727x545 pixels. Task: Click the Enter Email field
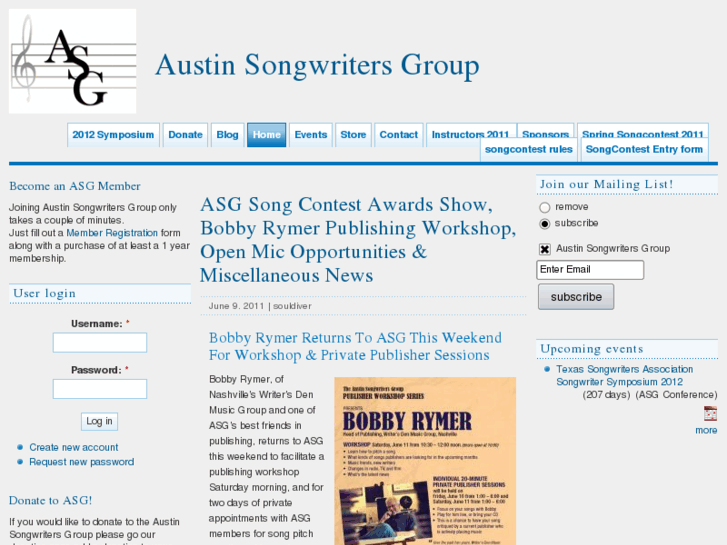pos(590,270)
